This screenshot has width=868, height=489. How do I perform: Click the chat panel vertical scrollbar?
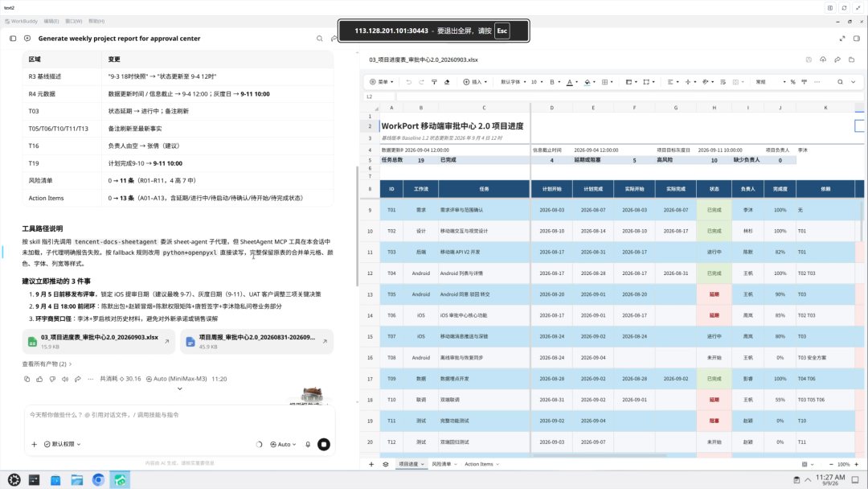pyautogui.click(x=357, y=226)
